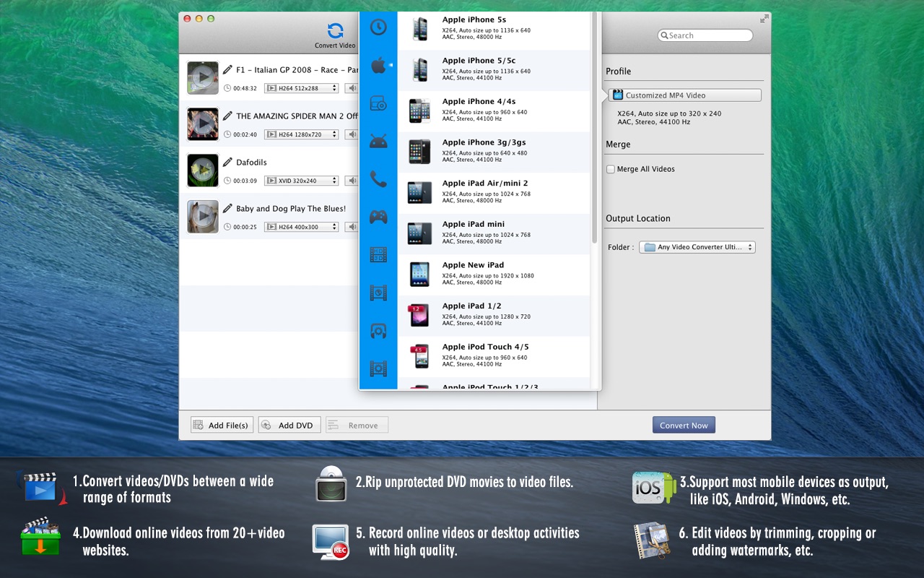Open the audio headphone settings category
Viewport: 924px width, 578px height.
click(x=378, y=331)
